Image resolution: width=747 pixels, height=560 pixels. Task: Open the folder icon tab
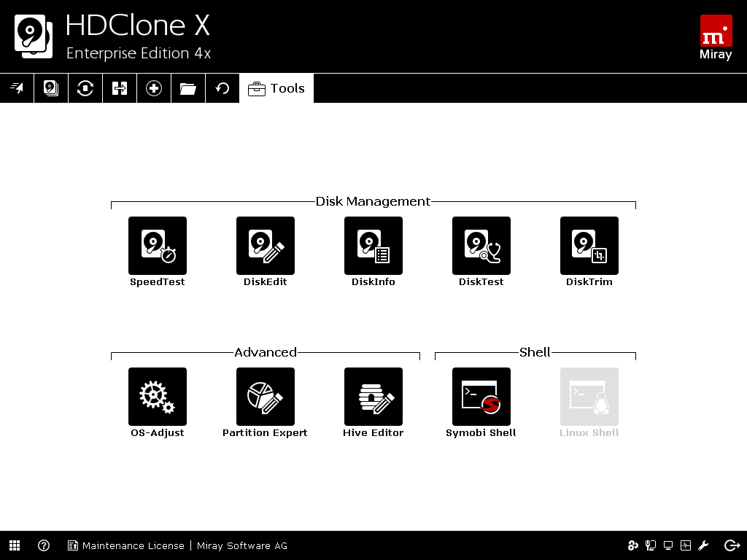click(188, 88)
